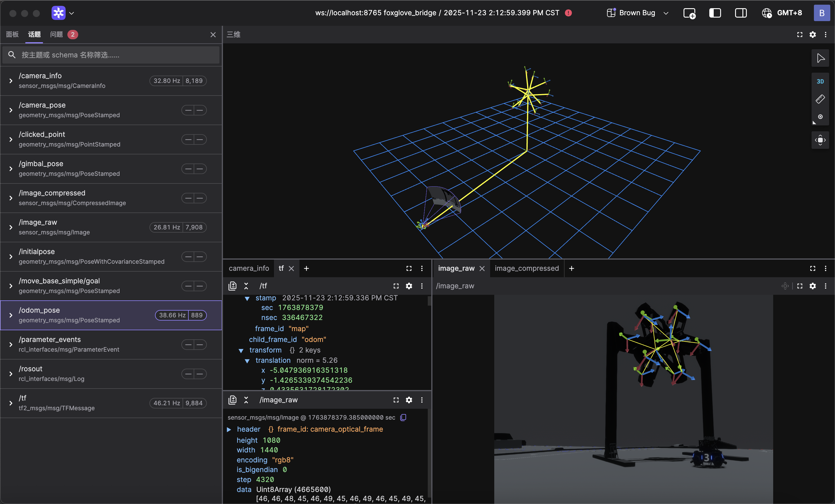Click the /tf panel vertical scrollbar

tap(429, 301)
